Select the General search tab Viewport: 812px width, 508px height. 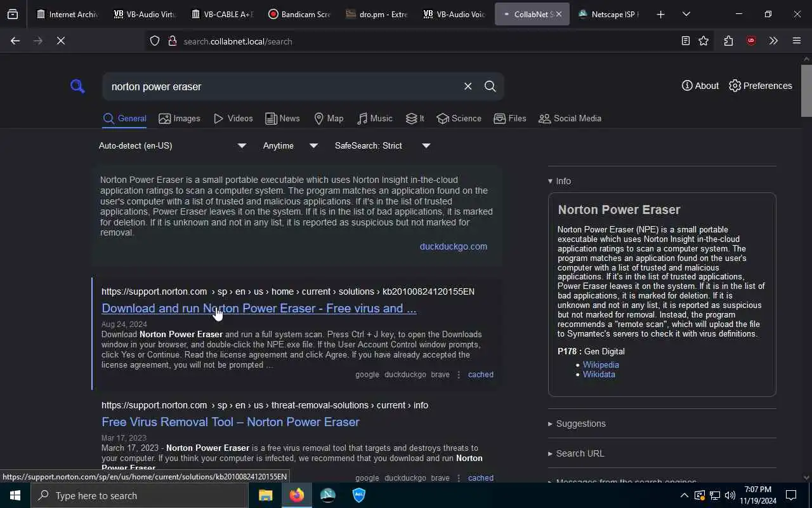tap(125, 118)
